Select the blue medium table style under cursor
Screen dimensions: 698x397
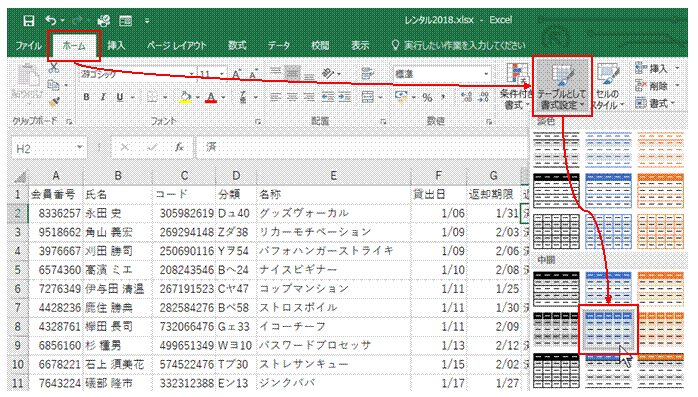coord(608,330)
